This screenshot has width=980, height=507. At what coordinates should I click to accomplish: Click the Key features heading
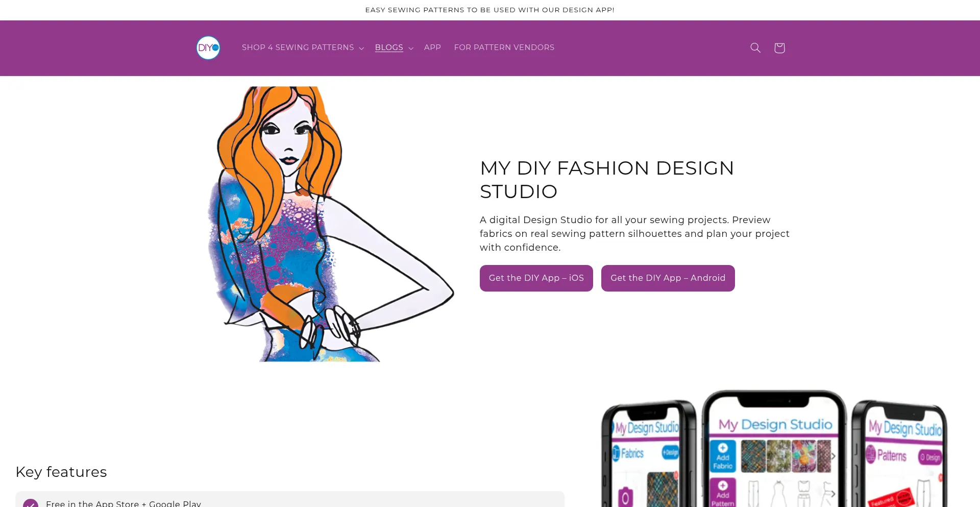(x=61, y=472)
